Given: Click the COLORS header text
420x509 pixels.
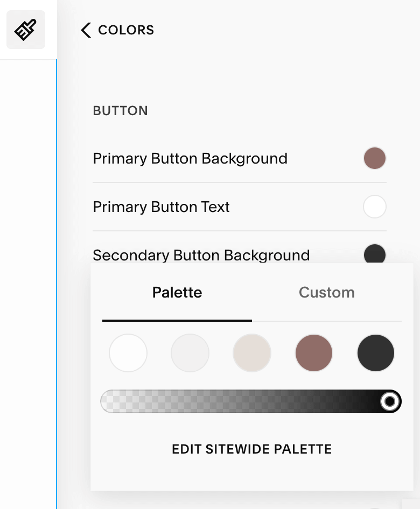Looking at the screenshot, I should [126, 30].
